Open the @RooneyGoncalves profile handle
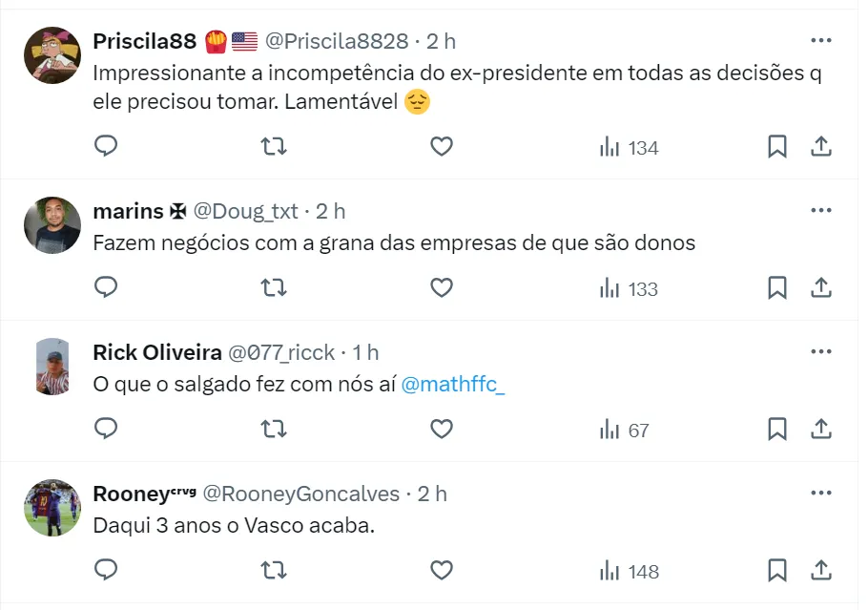 point(301,494)
